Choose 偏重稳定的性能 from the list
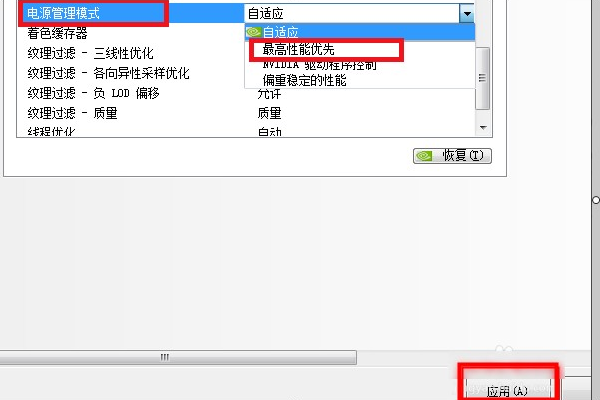This screenshot has width=600, height=400. click(x=305, y=80)
